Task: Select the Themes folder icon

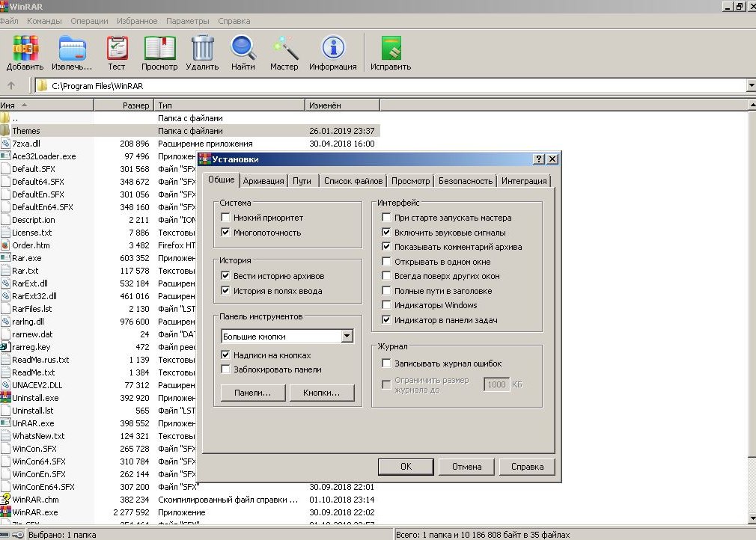Action: 4,131
